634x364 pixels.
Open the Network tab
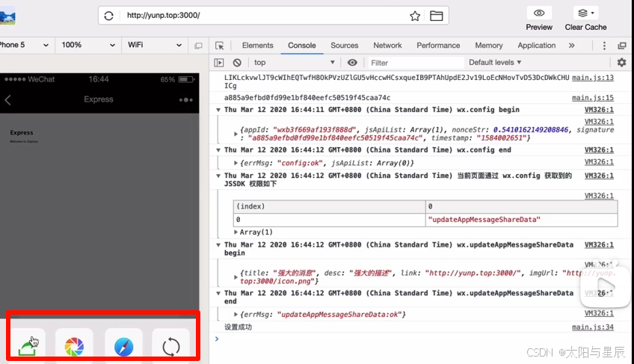[x=387, y=46]
